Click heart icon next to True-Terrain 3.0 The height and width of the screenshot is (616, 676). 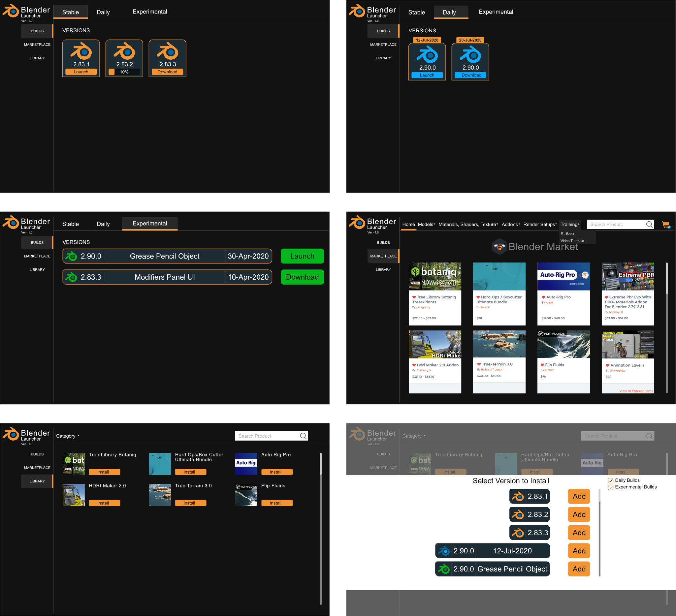(x=479, y=364)
